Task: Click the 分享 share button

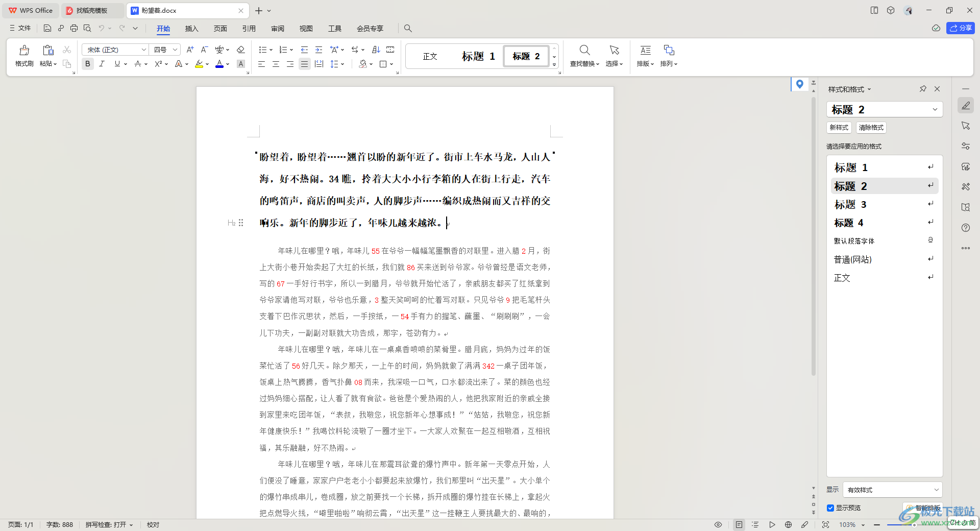Action: 961,28
